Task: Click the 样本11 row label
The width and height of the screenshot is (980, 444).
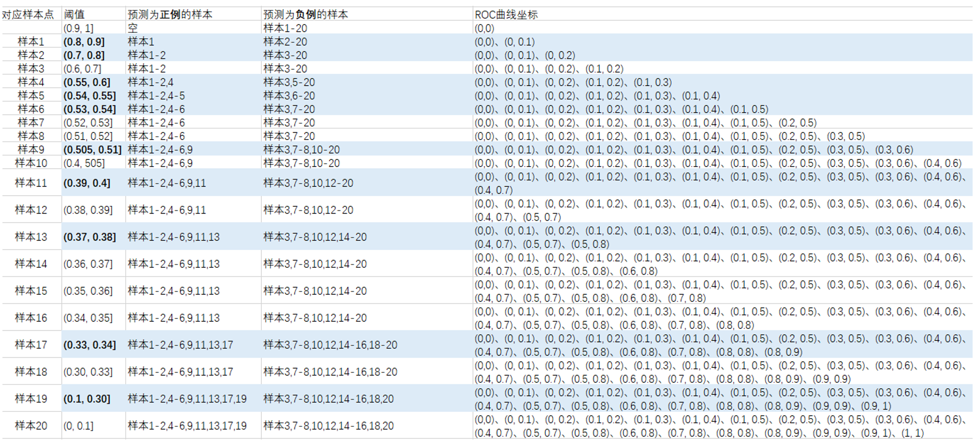Action: click(31, 183)
